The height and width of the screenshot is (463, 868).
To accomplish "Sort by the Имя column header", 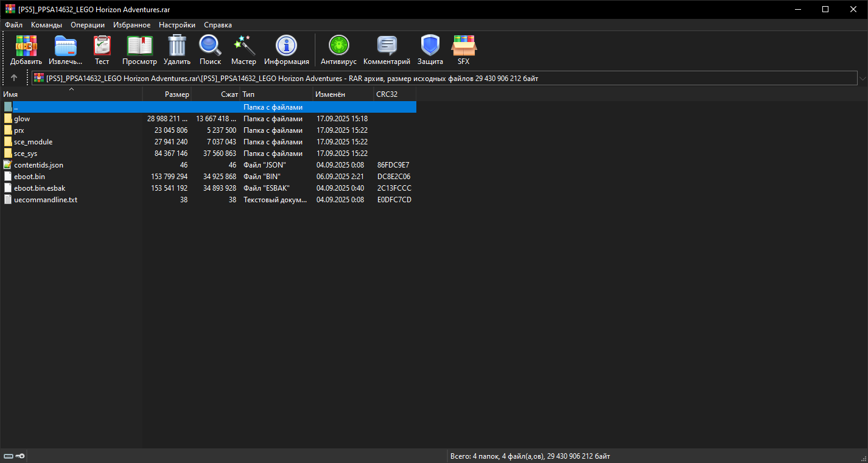I will coord(71,94).
